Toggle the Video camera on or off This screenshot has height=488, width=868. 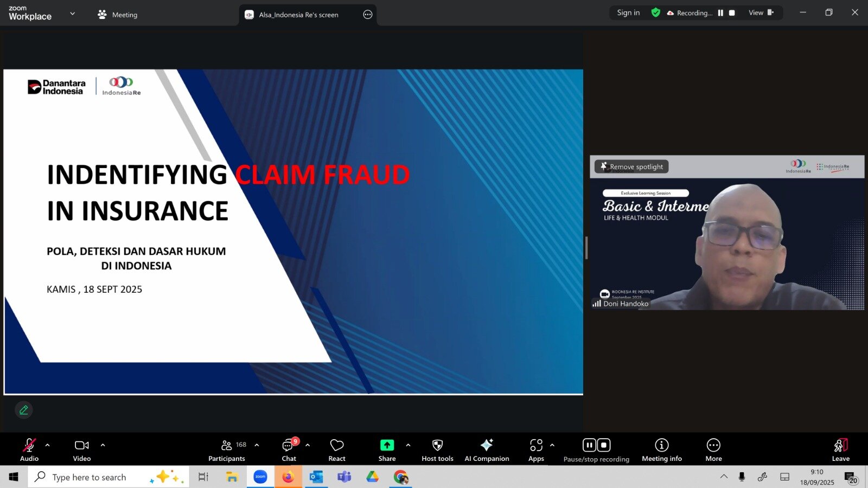[x=82, y=446]
